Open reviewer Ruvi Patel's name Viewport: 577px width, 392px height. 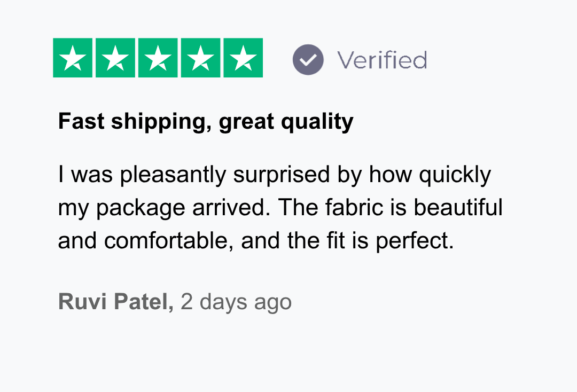[115, 302]
